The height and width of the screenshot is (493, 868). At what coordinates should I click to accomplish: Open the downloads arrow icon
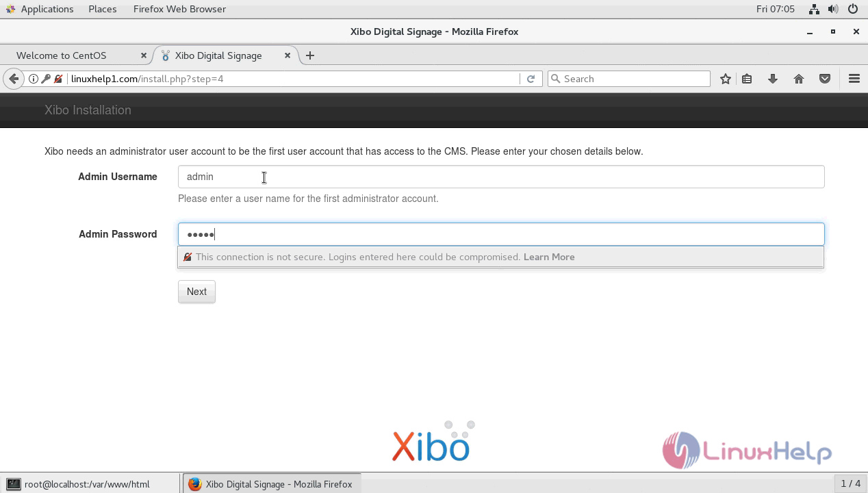pyautogui.click(x=773, y=79)
